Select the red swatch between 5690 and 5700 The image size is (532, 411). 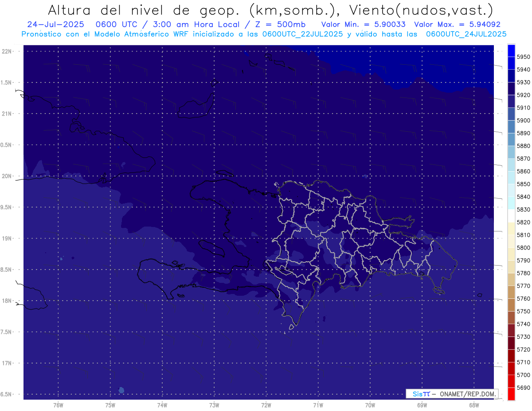511,381
